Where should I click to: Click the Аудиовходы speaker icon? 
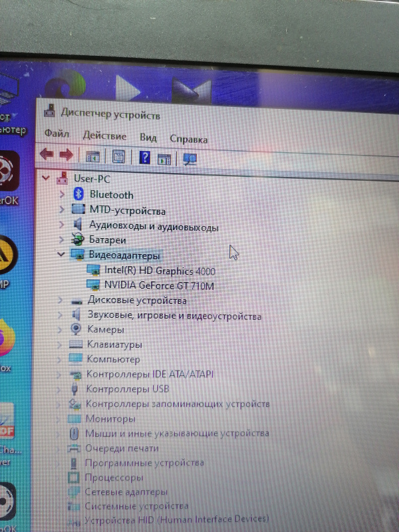[78, 224]
